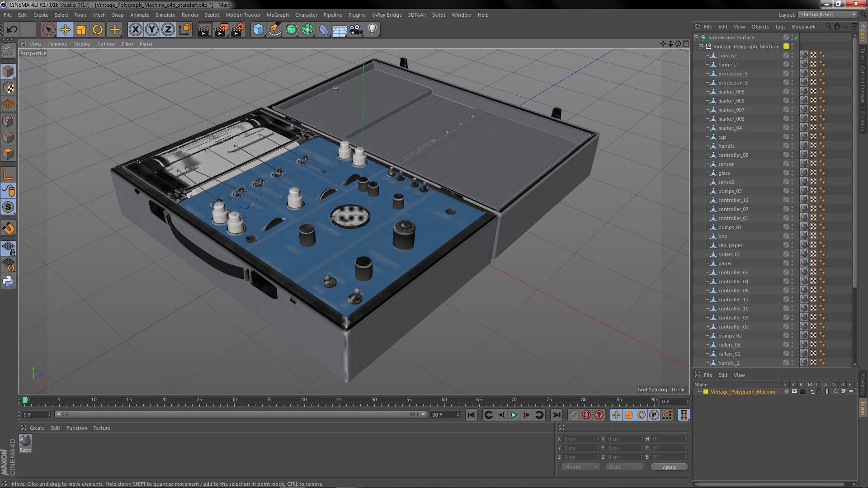Viewport: 868px width, 488px height.
Task: Open the MoGraph array icon
Action: tap(307, 30)
